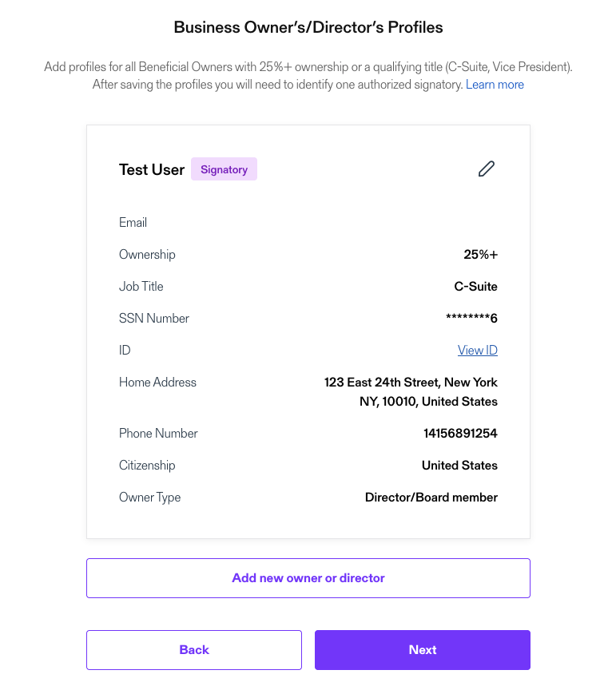The height and width of the screenshot is (682, 616).
Task: Open the Learn more link
Action: click(495, 84)
